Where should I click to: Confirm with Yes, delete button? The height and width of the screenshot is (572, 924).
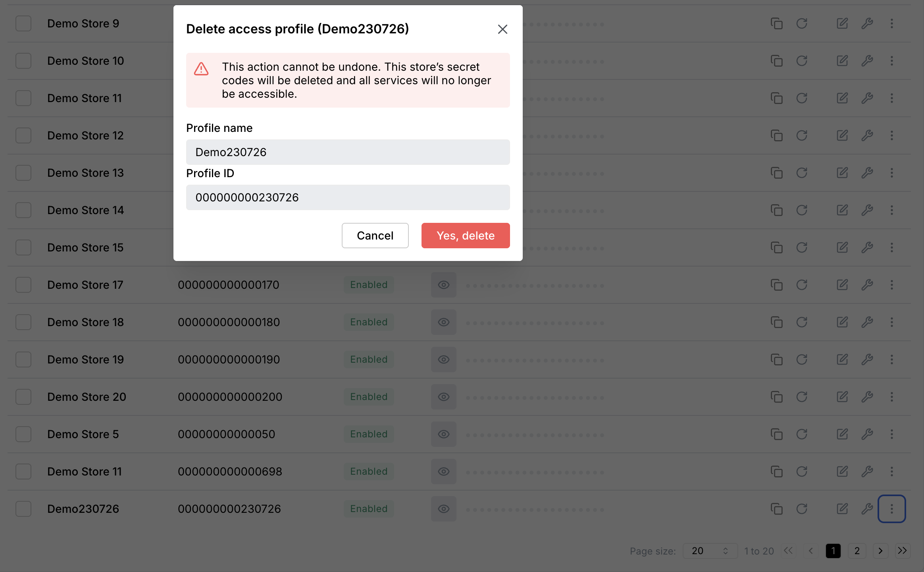[x=466, y=236]
